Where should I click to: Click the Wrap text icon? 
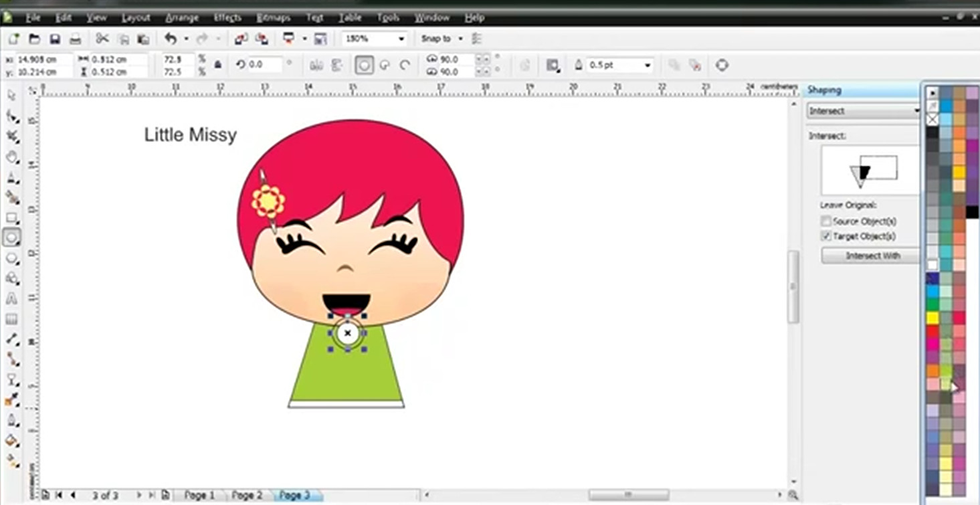click(553, 65)
